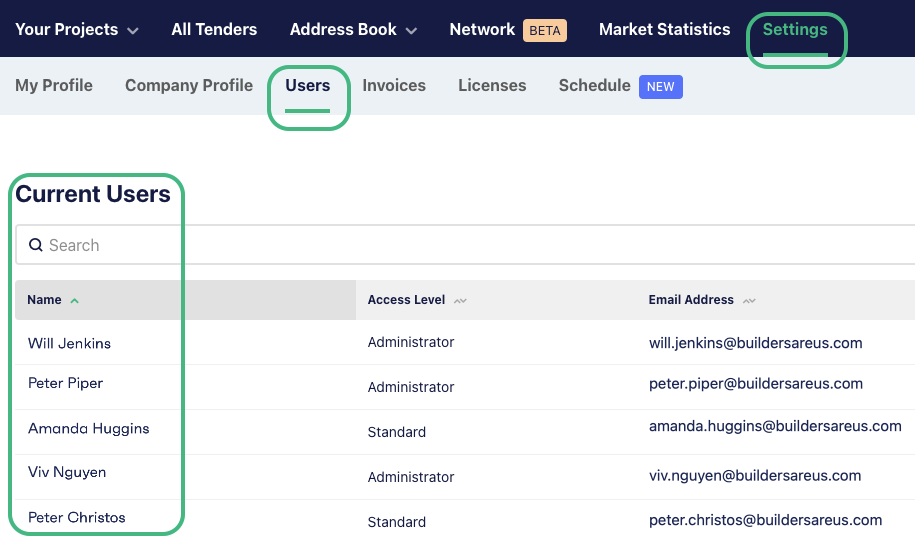Focus the Search users field
Screen dimensions: 915x541
[465, 245]
